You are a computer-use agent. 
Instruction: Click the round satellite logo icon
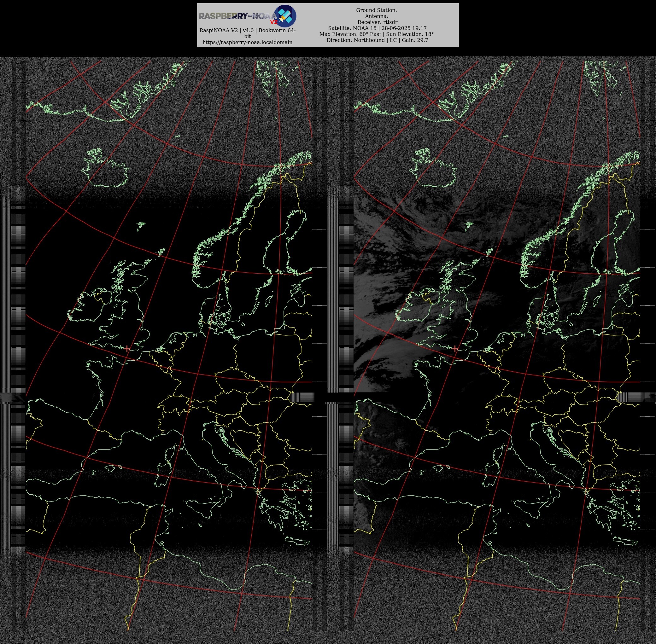tap(285, 16)
